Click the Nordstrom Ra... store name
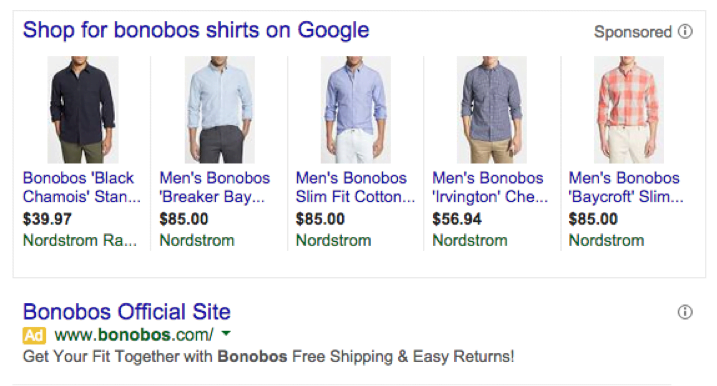This screenshot has height=386, width=717. tap(80, 240)
